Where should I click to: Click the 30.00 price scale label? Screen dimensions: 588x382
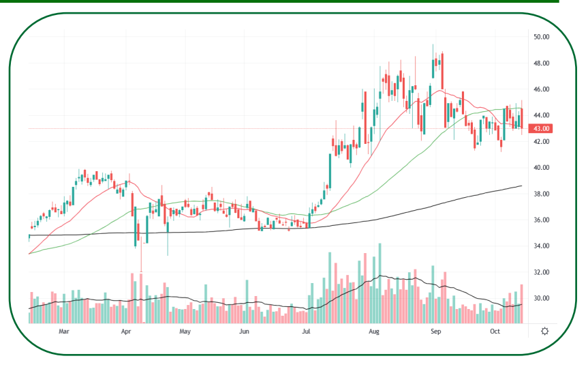[541, 298]
